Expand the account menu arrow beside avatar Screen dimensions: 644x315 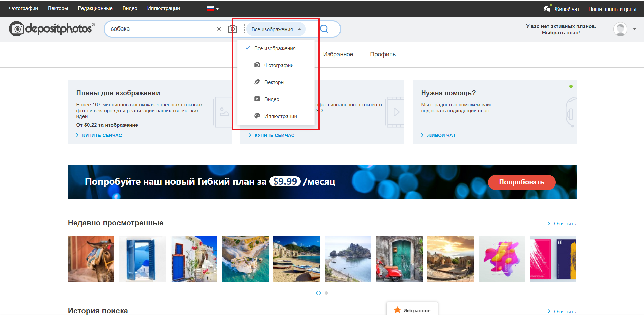[634, 29]
